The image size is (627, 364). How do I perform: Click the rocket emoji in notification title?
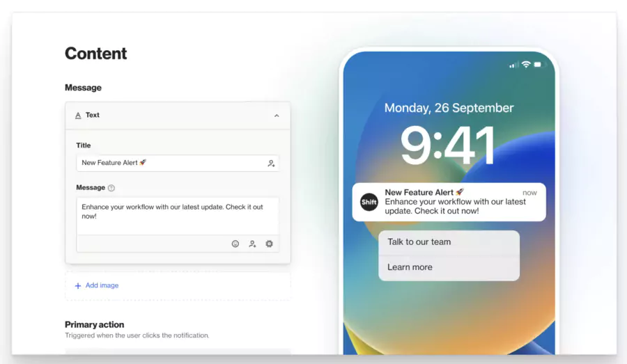(460, 192)
